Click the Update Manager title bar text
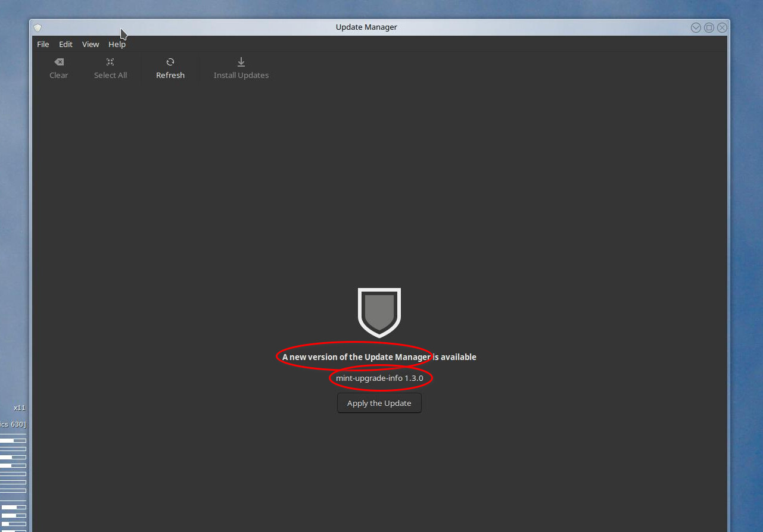Image resolution: width=763 pixels, height=532 pixels. tap(366, 27)
